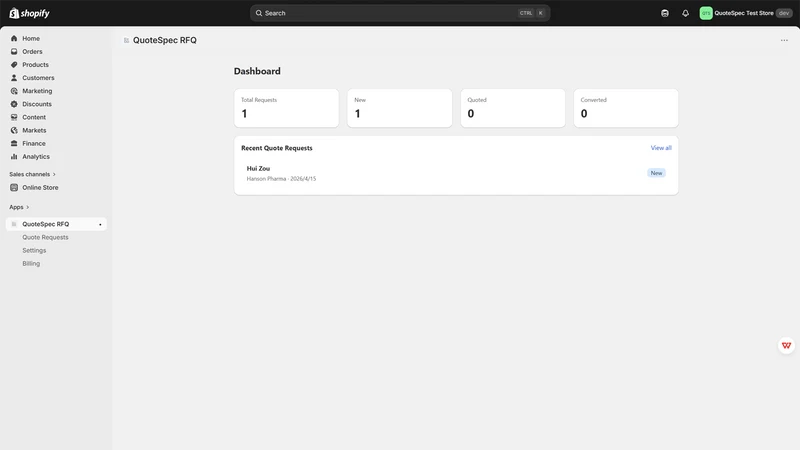The width and height of the screenshot is (800, 450).
Task: Click the Markets globe icon
Action: coord(14,131)
